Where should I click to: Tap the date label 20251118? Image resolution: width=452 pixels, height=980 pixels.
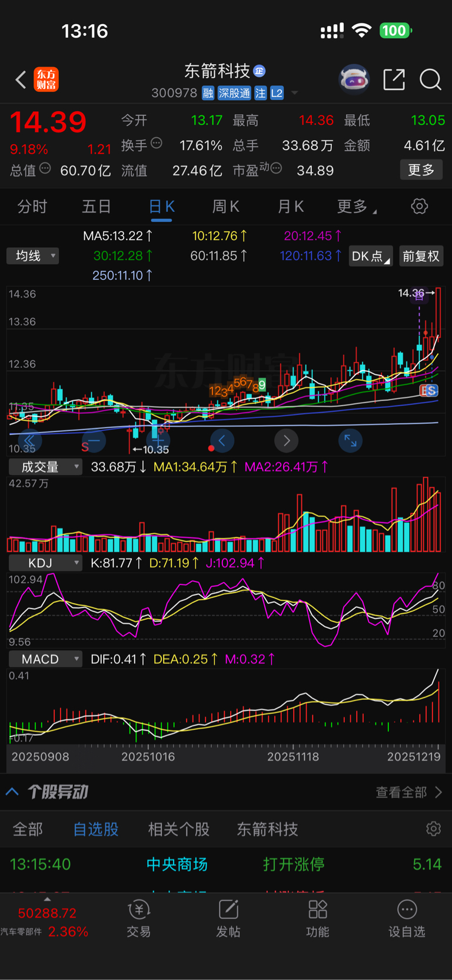[293, 757]
